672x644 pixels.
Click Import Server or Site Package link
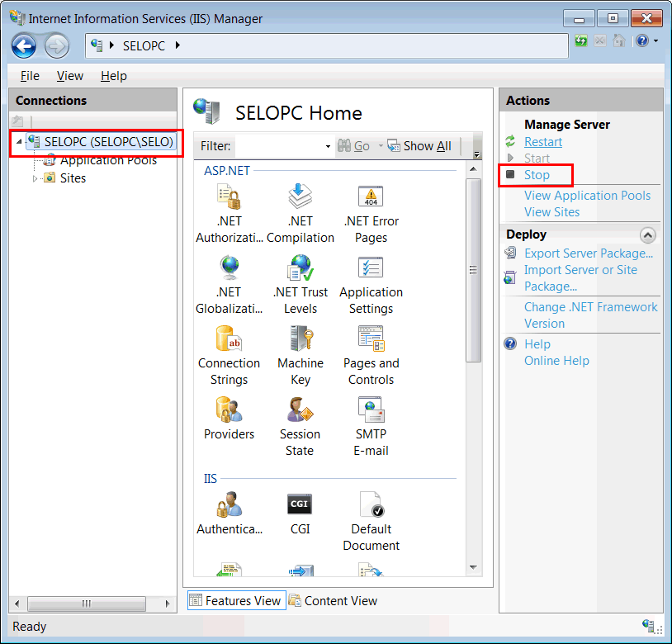click(x=580, y=278)
